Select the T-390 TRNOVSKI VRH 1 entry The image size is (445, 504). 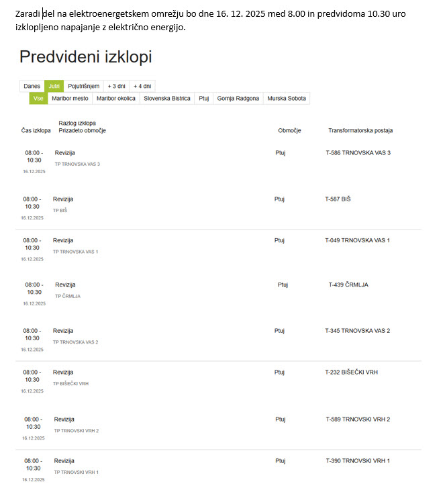point(358,461)
